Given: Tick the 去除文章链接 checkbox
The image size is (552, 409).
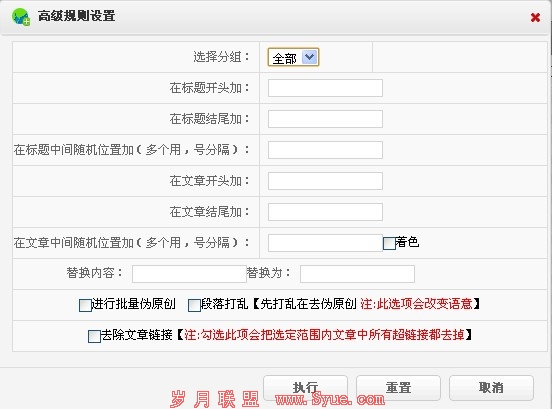Looking at the screenshot, I should [94, 336].
